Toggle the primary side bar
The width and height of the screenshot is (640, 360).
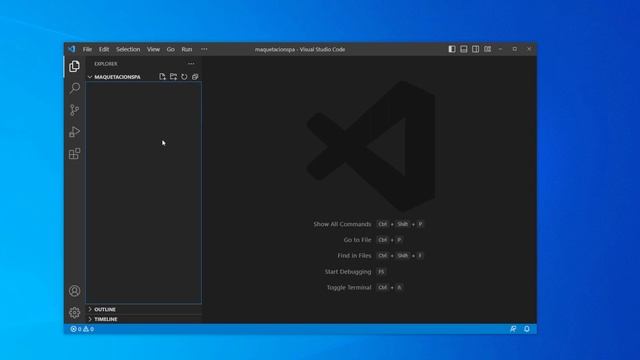coord(452,49)
